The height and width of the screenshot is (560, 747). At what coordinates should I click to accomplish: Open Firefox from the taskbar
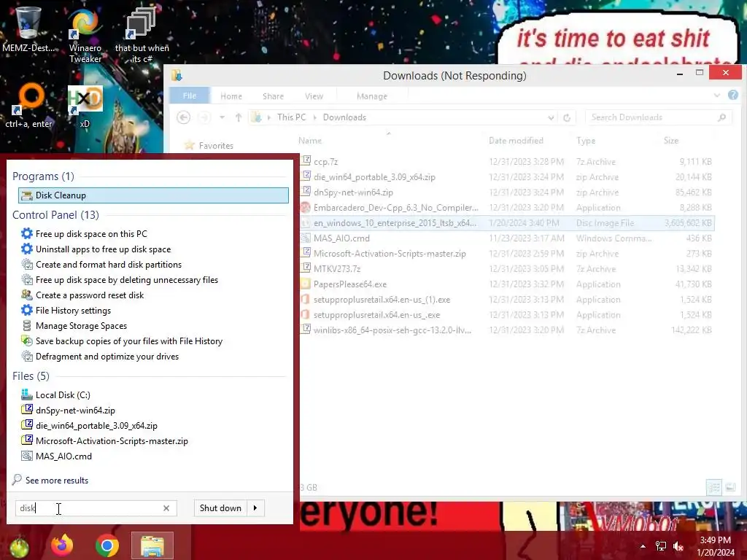63,546
